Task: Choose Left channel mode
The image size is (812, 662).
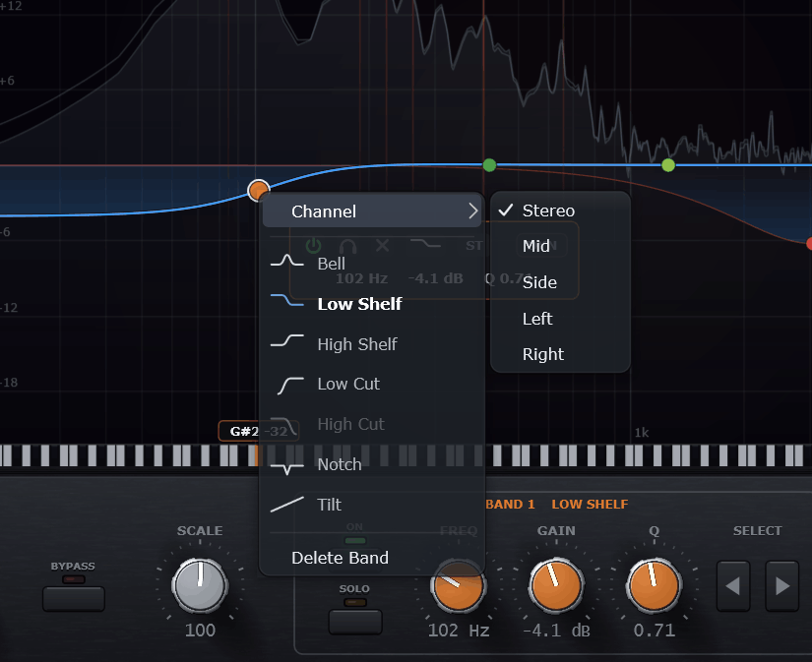Action: click(560, 319)
